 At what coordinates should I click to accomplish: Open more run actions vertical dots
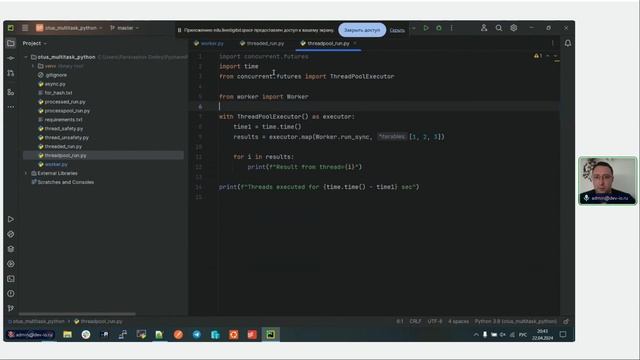point(451,28)
